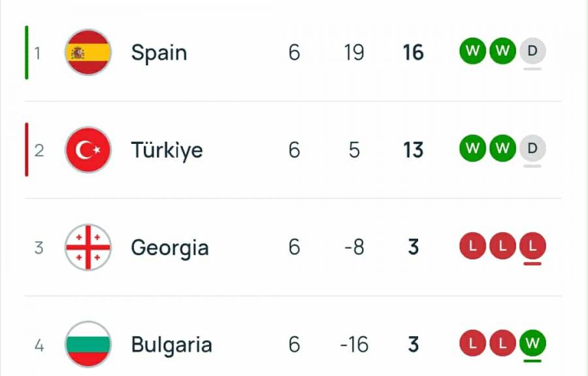Click the Spain flag icon
Viewport: 588px width, 376px height.
88,52
